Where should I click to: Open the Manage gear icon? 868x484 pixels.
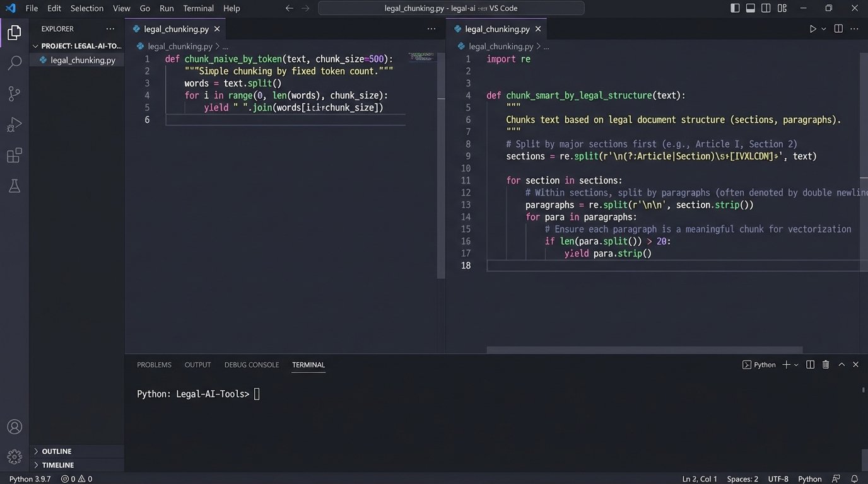[x=14, y=456]
